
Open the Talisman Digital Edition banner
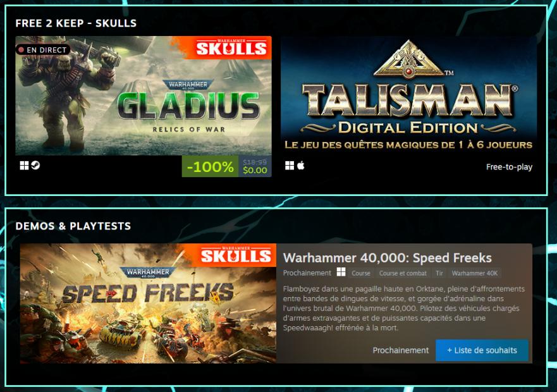tap(408, 95)
